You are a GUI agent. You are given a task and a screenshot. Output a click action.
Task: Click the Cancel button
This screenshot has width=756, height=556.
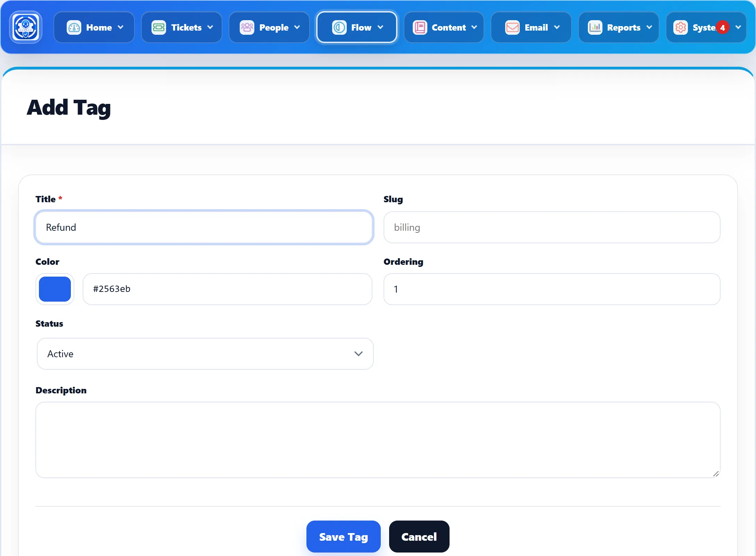tap(419, 537)
